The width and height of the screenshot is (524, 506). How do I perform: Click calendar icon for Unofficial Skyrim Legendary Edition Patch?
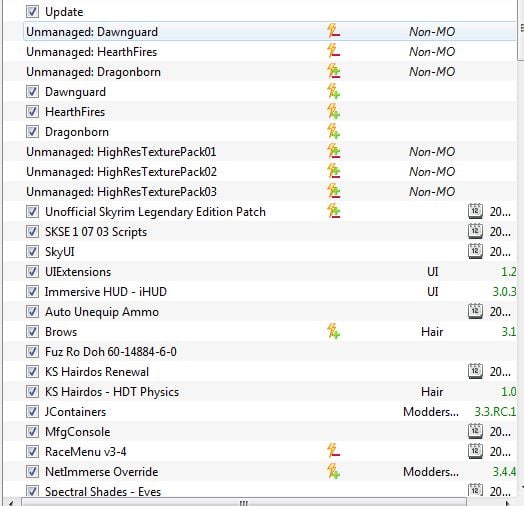point(475,211)
